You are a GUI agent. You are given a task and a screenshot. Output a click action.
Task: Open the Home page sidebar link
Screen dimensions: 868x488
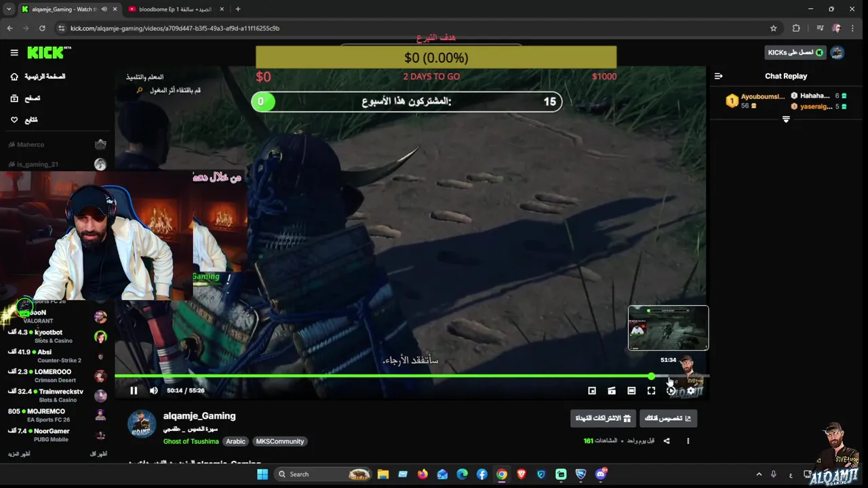click(38, 77)
